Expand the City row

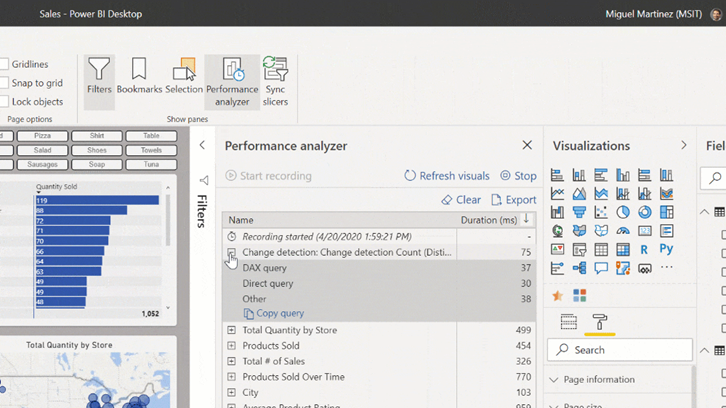tap(232, 392)
